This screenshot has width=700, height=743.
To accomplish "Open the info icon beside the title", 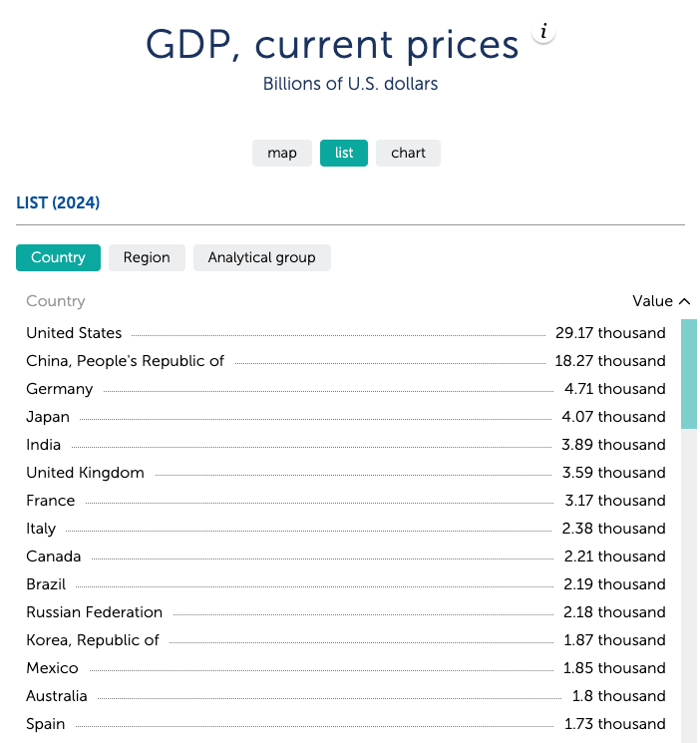I will pos(543,32).
